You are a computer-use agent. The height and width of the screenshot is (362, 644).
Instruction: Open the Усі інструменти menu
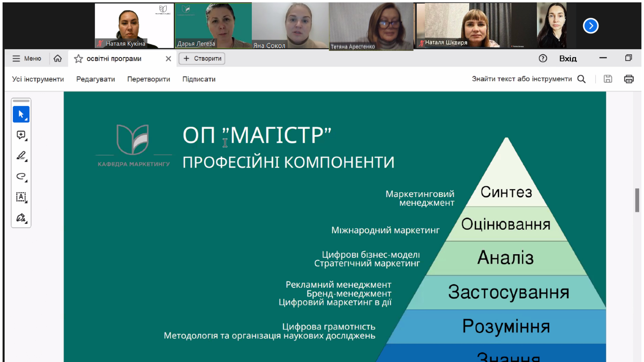(38, 79)
